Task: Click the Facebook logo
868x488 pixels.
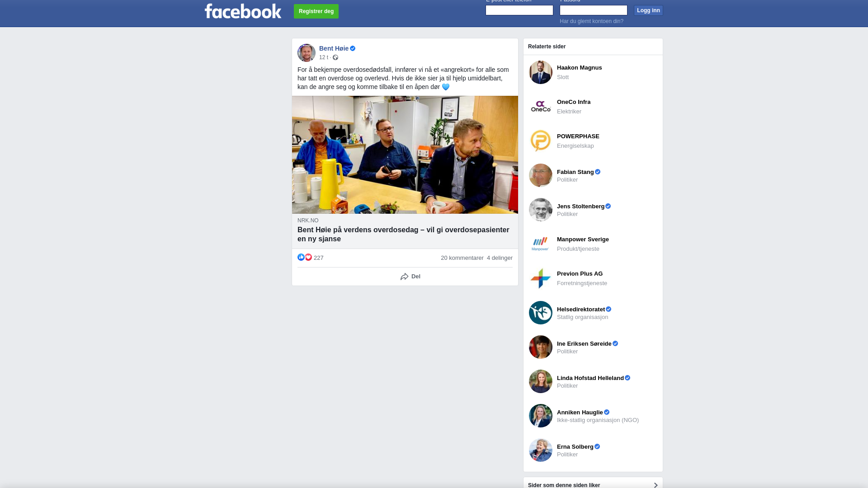Action: point(243,11)
